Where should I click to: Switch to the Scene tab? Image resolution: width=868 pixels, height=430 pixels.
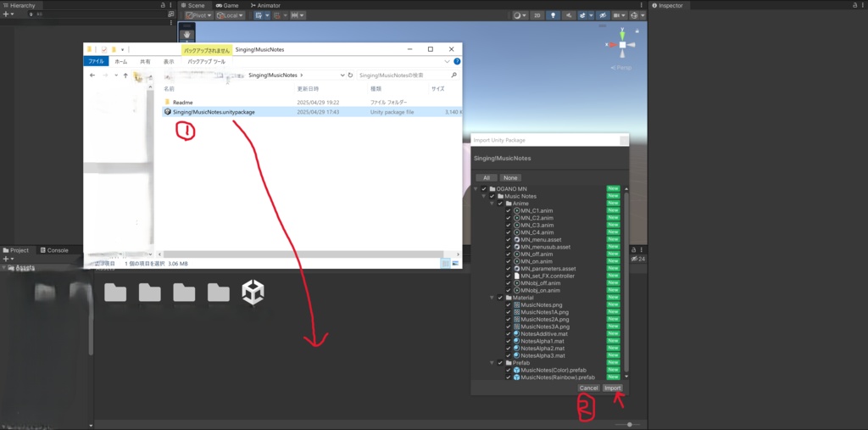point(192,5)
